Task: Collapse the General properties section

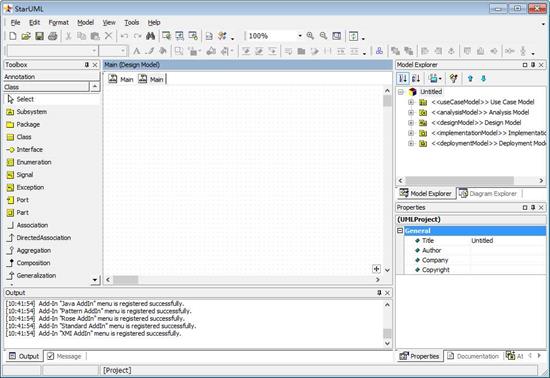Action: pos(400,231)
